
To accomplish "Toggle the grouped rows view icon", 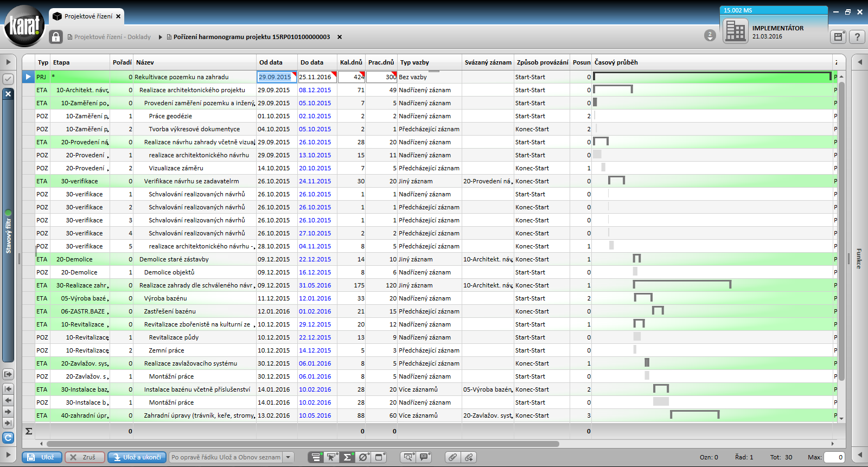I will (316, 457).
